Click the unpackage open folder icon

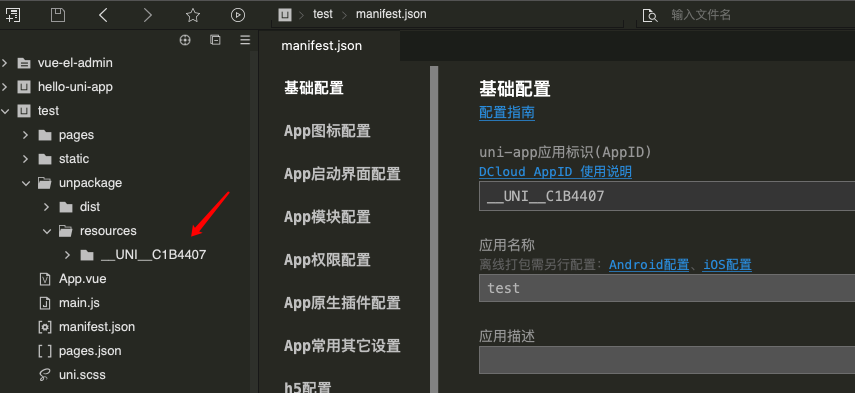(x=45, y=183)
